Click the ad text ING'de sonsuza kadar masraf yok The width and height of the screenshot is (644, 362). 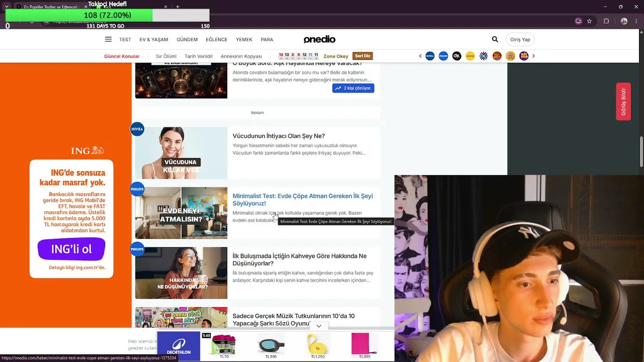[72, 177]
